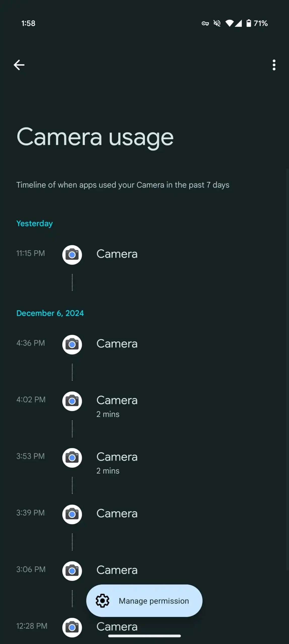The width and height of the screenshot is (289, 644).
Task: Select the 4:02 PM Camera 2 mins entry
Action: (x=117, y=406)
